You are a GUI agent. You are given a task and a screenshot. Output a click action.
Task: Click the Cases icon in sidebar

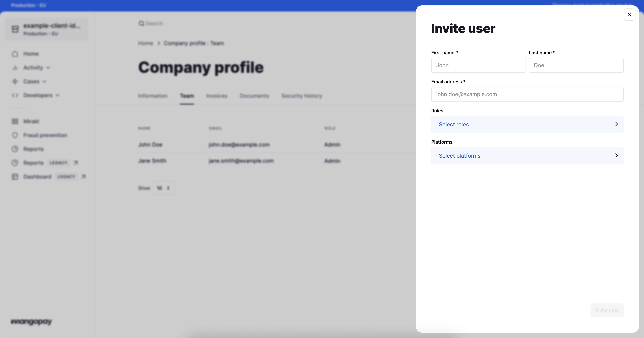[x=15, y=81]
